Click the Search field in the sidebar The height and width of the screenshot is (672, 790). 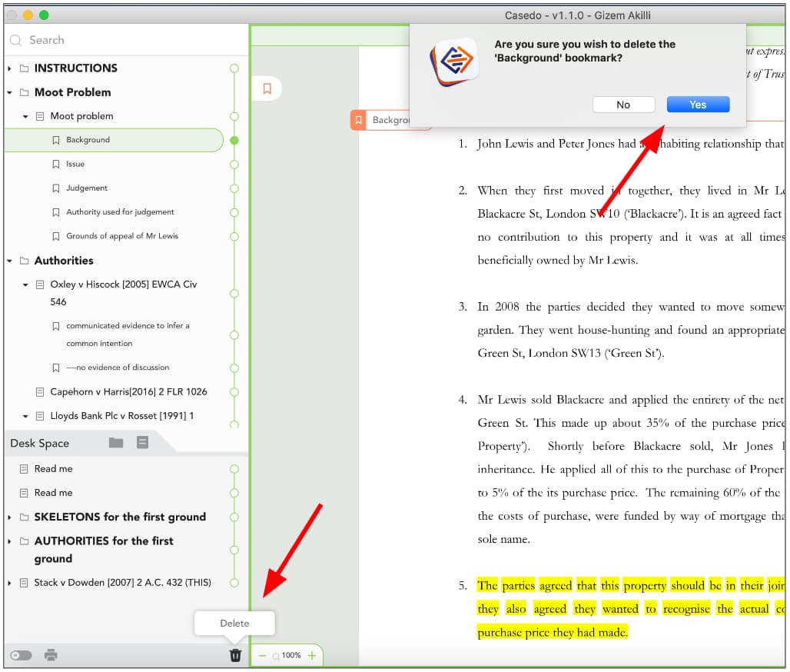tap(126, 40)
